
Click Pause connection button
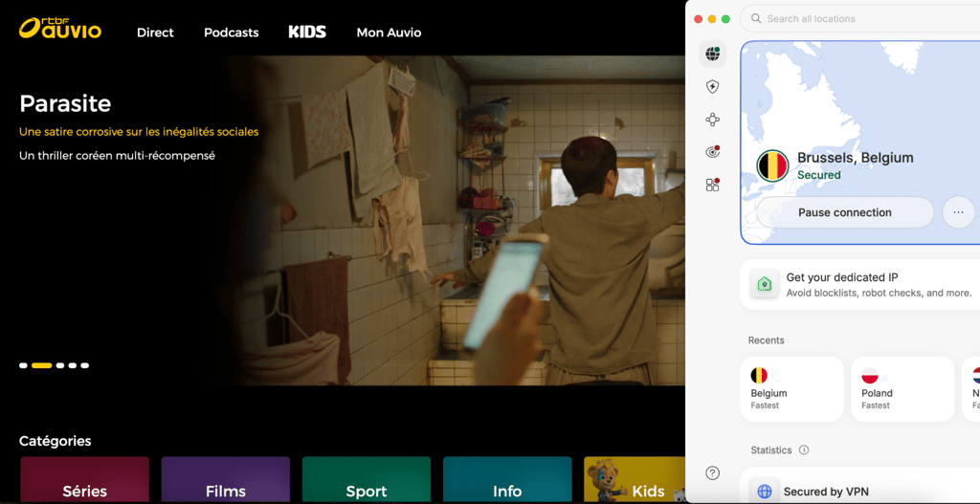[x=845, y=212]
